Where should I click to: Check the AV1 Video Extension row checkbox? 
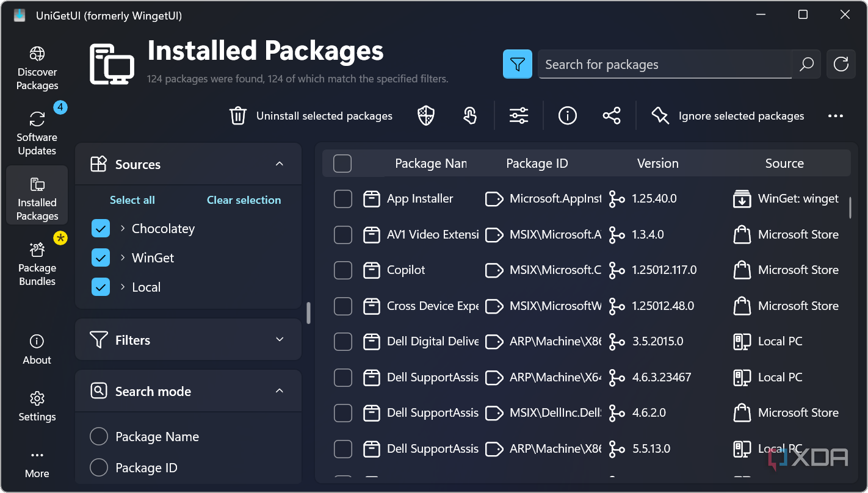tap(343, 235)
